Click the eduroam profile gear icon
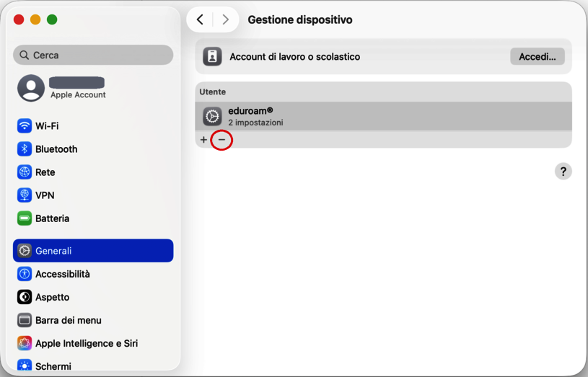The width and height of the screenshot is (588, 377). click(x=212, y=116)
